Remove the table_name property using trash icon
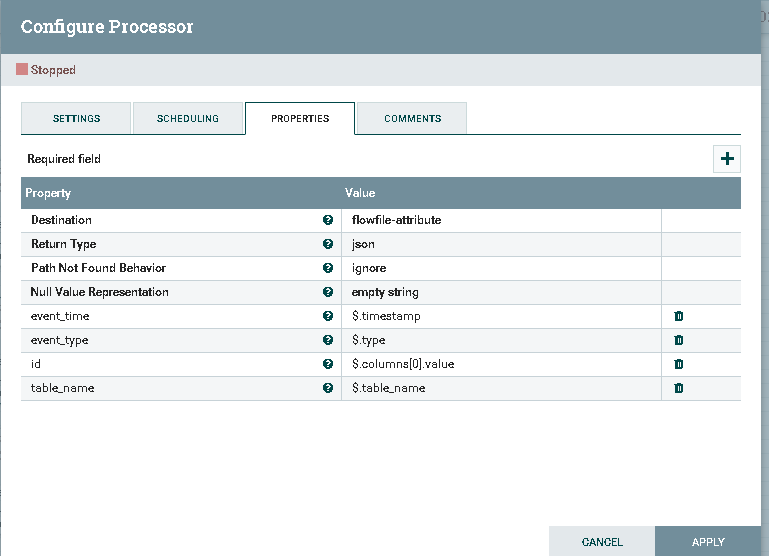 tap(679, 388)
